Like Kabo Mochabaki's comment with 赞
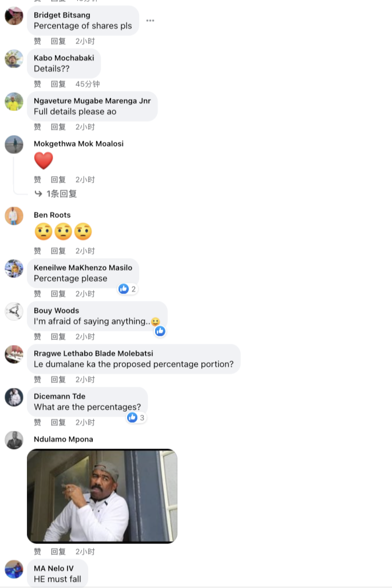Viewport: 392px width, 588px height. 38,84
